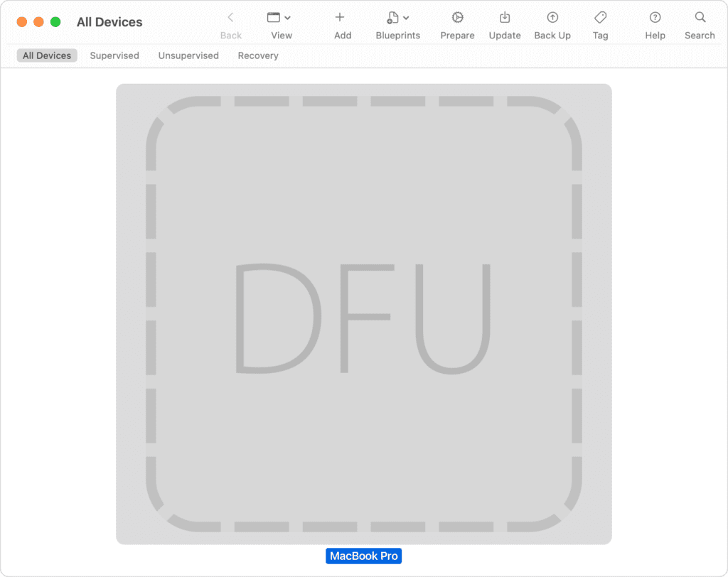728x577 pixels.
Task: Click the Add plus icon
Action: pyautogui.click(x=340, y=18)
